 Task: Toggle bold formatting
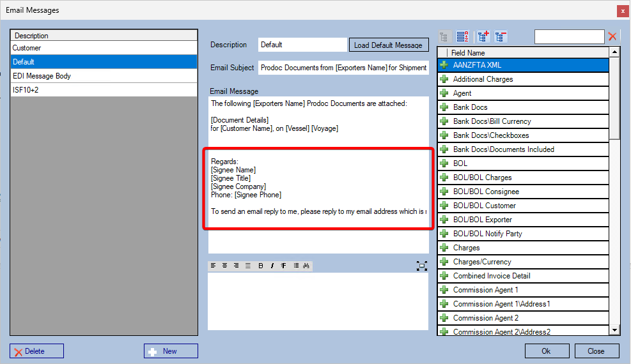(261, 266)
